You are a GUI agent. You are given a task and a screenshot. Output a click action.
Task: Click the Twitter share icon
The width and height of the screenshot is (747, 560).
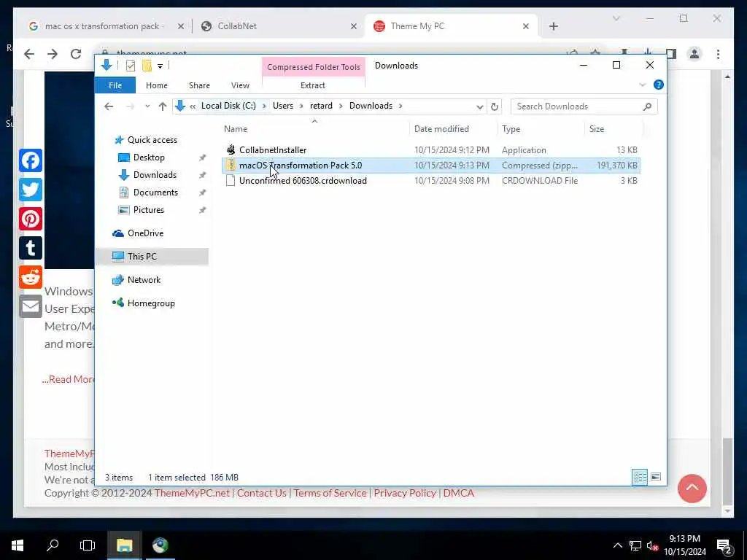pyautogui.click(x=31, y=190)
